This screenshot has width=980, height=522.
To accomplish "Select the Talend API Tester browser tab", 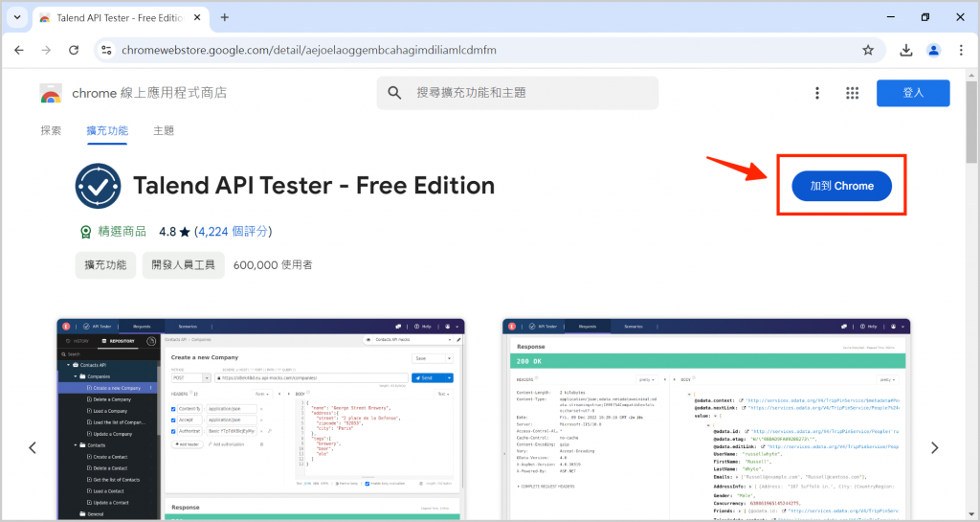I will tap(120, 17).
